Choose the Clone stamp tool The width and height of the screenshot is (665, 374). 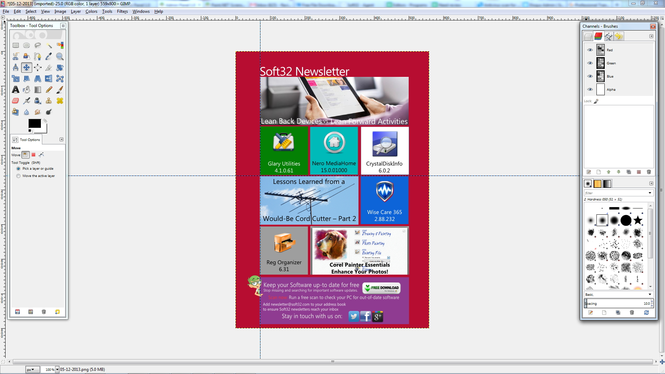click(49, 100)
